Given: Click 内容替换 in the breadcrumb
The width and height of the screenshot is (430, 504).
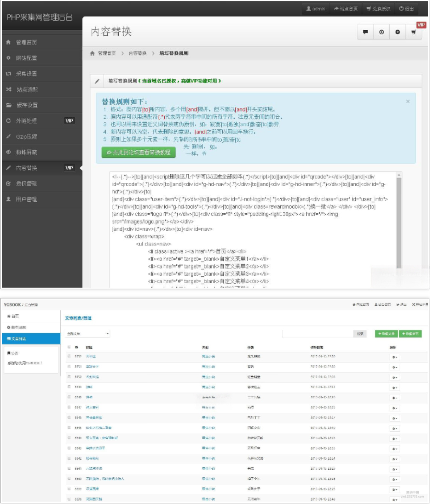Looking at the screenshot, I should (137, 53).
